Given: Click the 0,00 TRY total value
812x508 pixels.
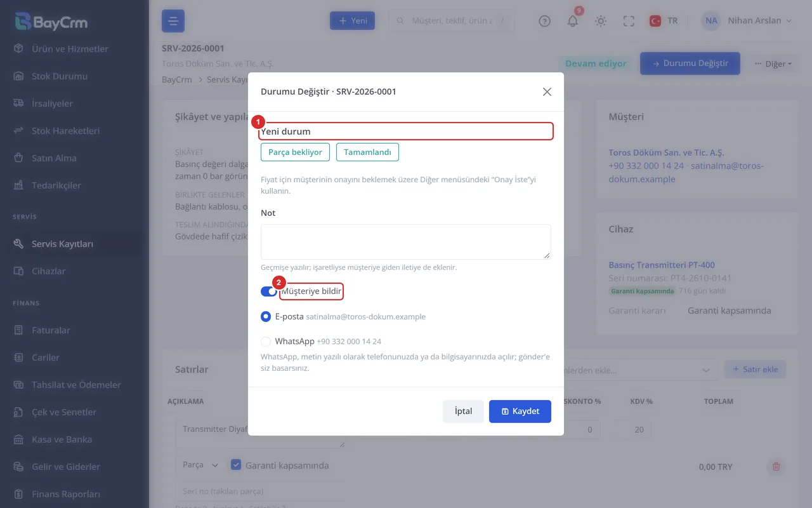Looking at the screenshot, I should [716, 467].
